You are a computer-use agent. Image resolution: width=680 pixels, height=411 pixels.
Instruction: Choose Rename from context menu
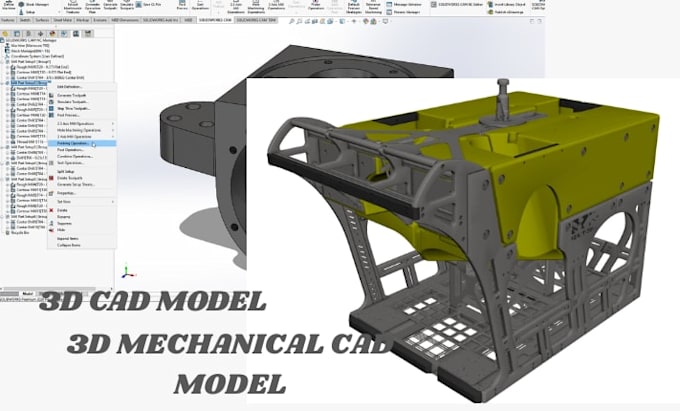coord(82,217)
